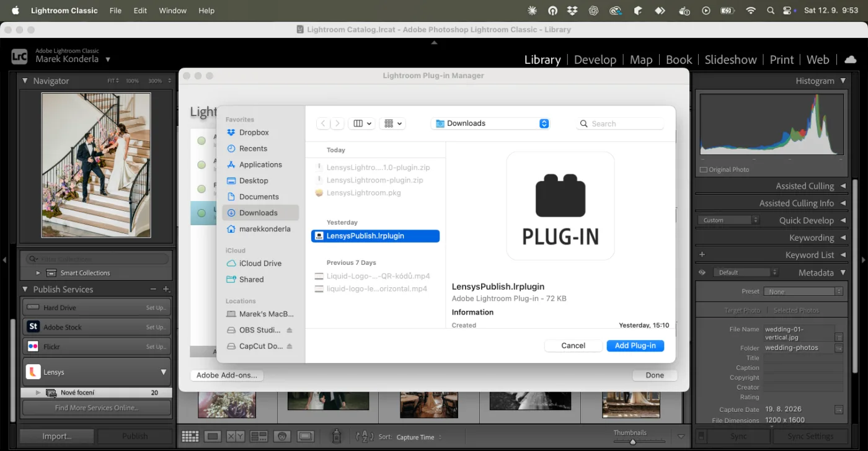
Task: Switch to the Map module
Action: click(641, 60)
